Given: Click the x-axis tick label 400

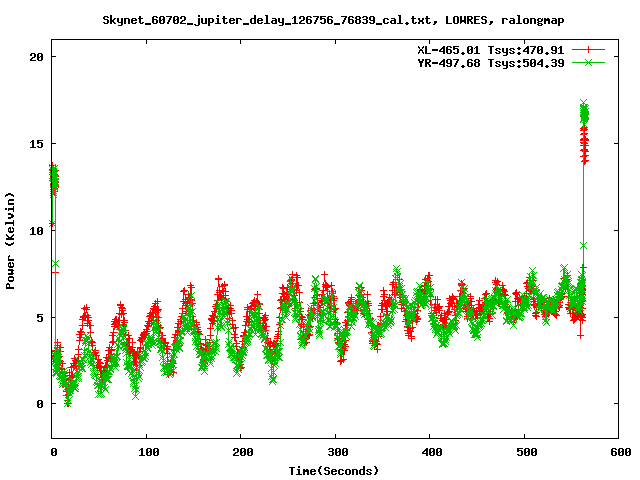Looking at the screenshot, I should 432,452.
